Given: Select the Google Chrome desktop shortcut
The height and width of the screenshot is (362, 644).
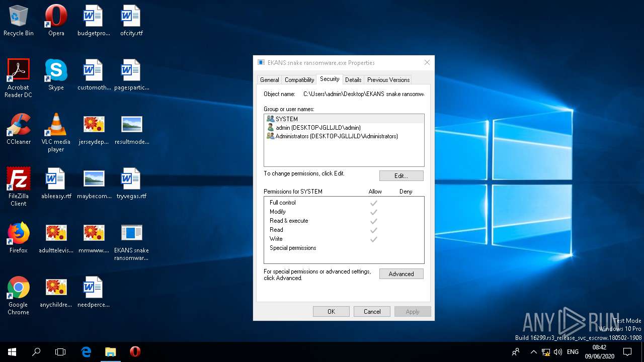Looking at the screenshot, I should click(19, 296).
